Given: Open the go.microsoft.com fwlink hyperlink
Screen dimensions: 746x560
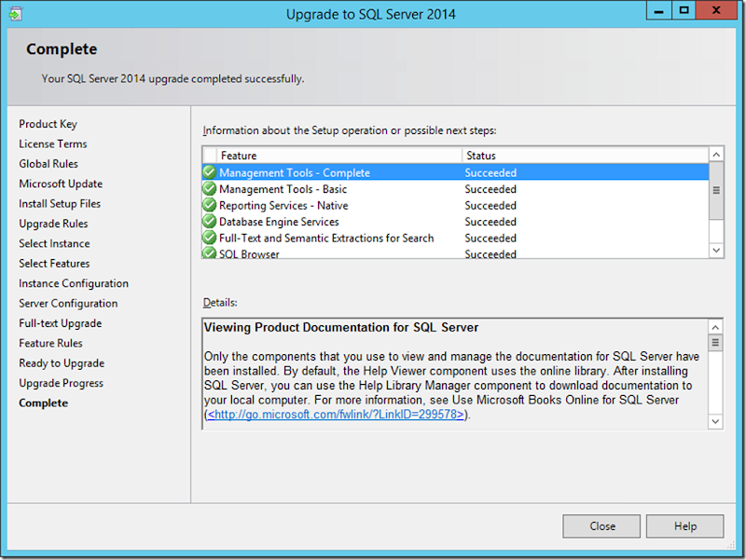Looking at the screenshot, I should 336,415.
